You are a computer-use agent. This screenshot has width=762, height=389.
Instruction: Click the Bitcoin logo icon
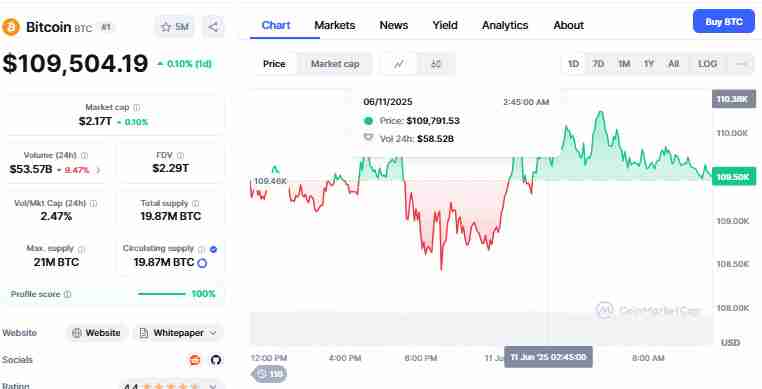click(11, 27)
